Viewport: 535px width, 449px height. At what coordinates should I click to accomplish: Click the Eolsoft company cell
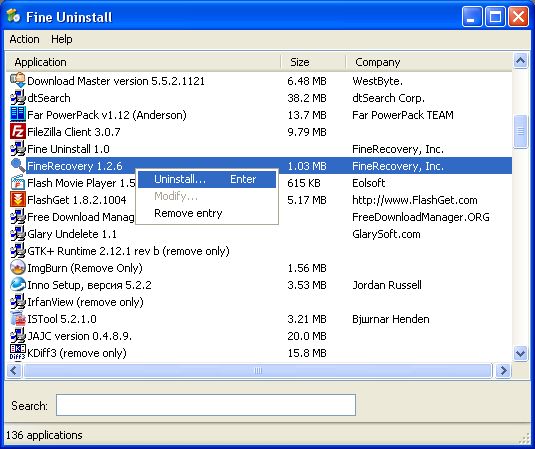[368, 183]
